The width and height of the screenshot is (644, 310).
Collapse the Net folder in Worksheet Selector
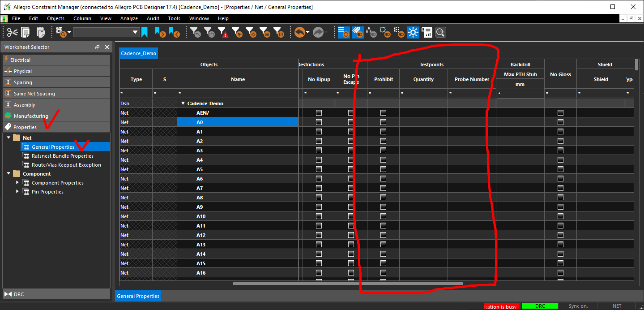(x=9, y=138)
